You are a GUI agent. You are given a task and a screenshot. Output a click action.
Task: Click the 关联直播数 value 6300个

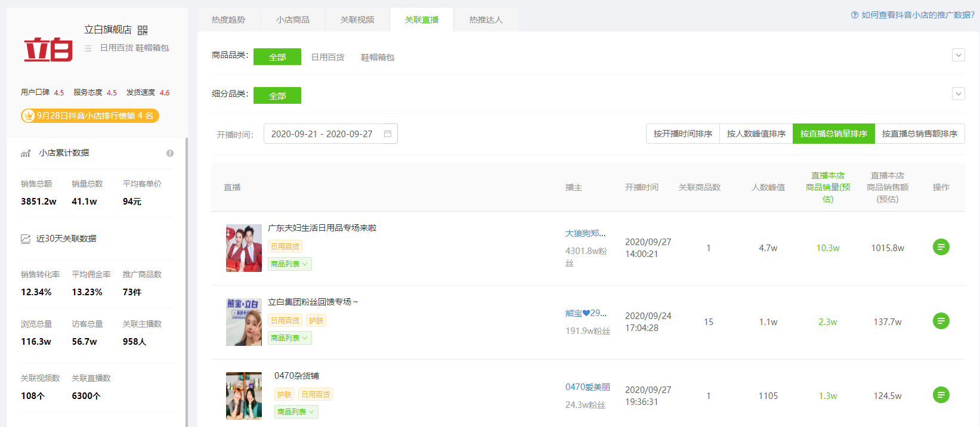[x=86, y=396]
